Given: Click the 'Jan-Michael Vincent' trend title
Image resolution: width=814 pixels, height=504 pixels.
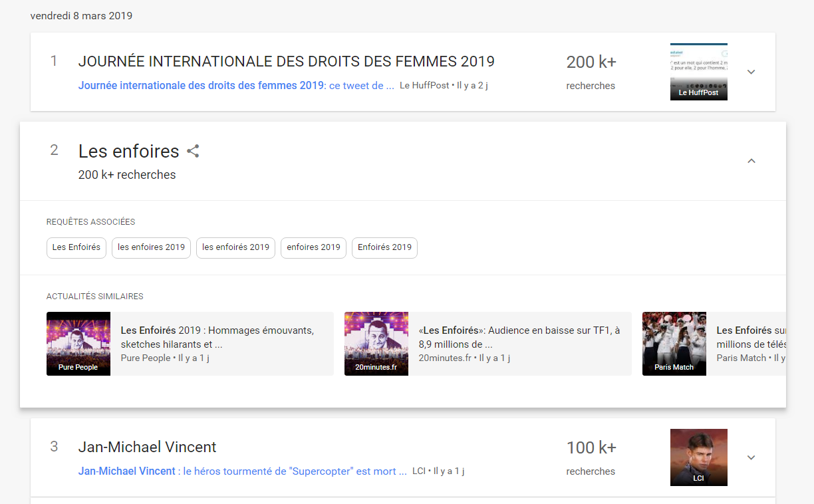Looking at the screenshot, I should coord(148,447).
